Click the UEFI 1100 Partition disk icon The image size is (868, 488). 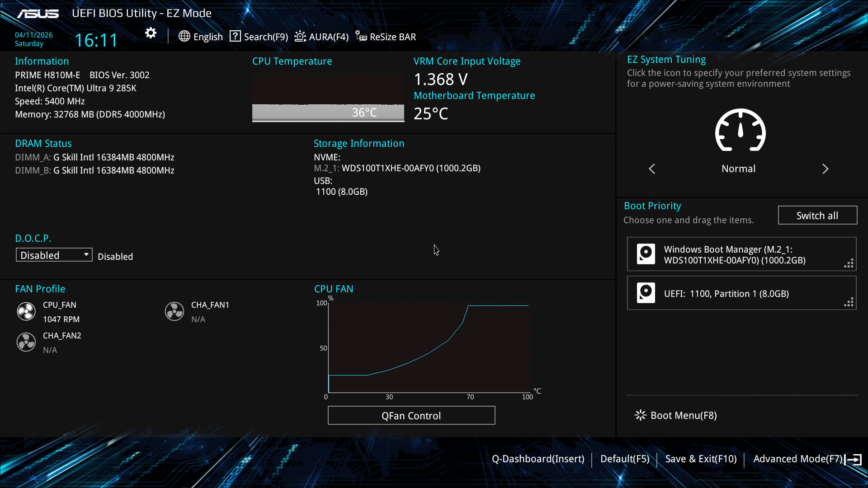coord(646,293)
